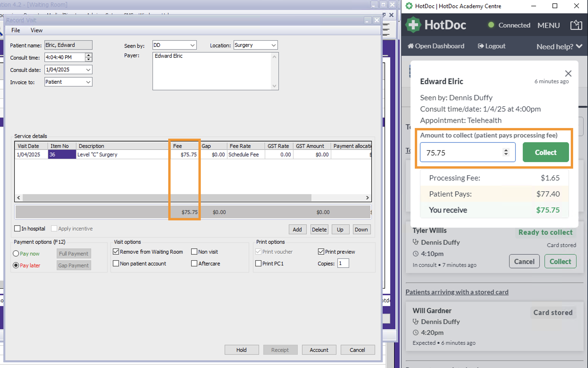588x368 pixels.
Task: Cancel the Record Visit dialog
Action: (x=357, y=350)
